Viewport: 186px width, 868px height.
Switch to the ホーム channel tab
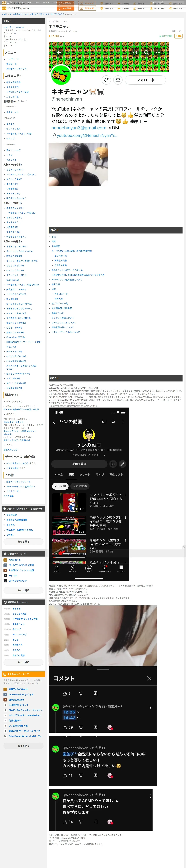[59, 475]
